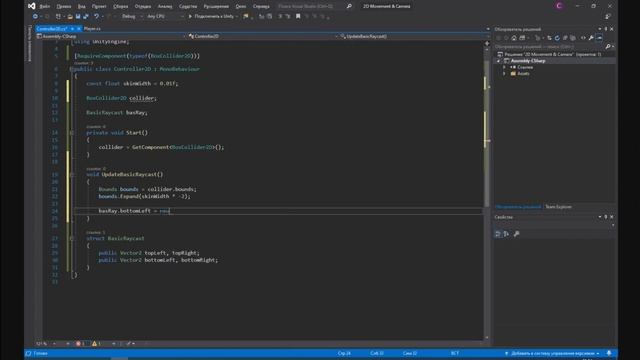Click the user account avatar icon

point(559,6)
